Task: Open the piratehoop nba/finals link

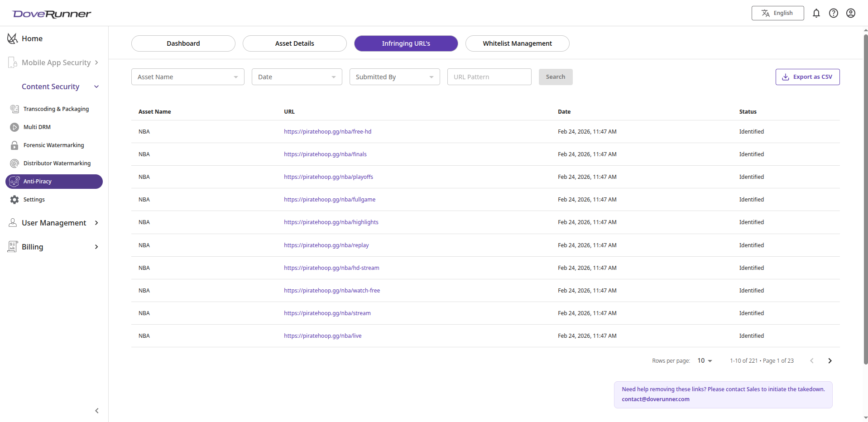Action: 326,154
